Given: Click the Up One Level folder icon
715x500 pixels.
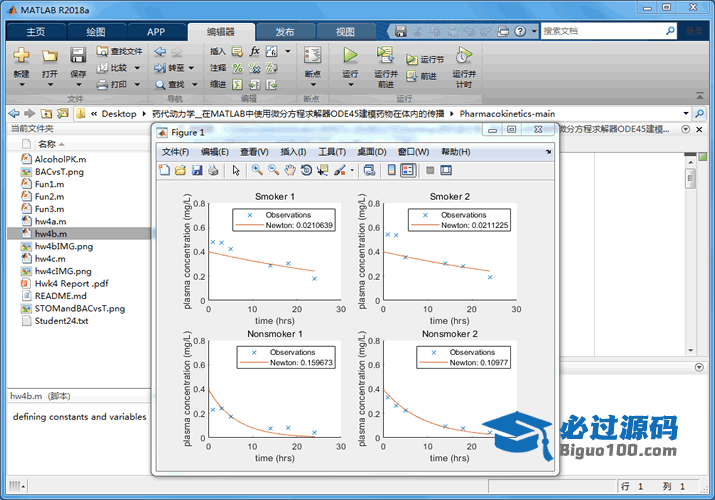Looking at the screenshot, I should coord(46,113).
